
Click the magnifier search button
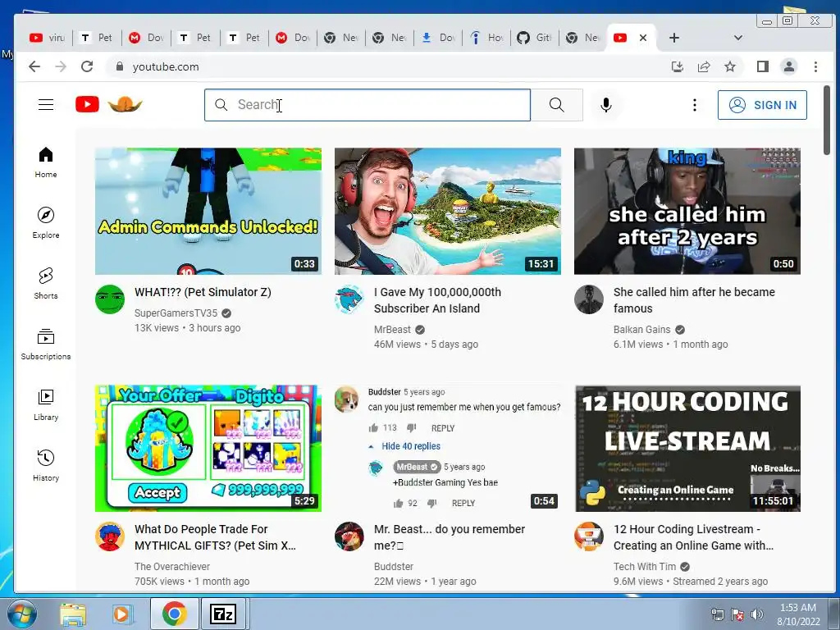point(557,104)
